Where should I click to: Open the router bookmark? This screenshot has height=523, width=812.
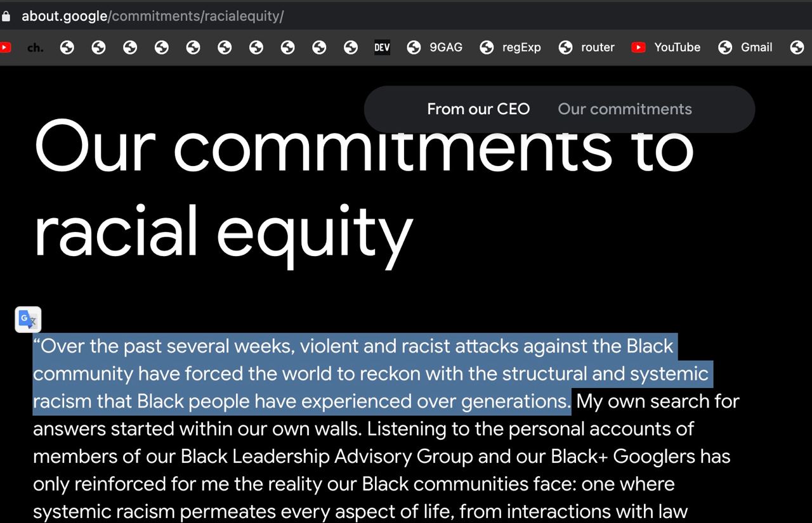(586, 47)
